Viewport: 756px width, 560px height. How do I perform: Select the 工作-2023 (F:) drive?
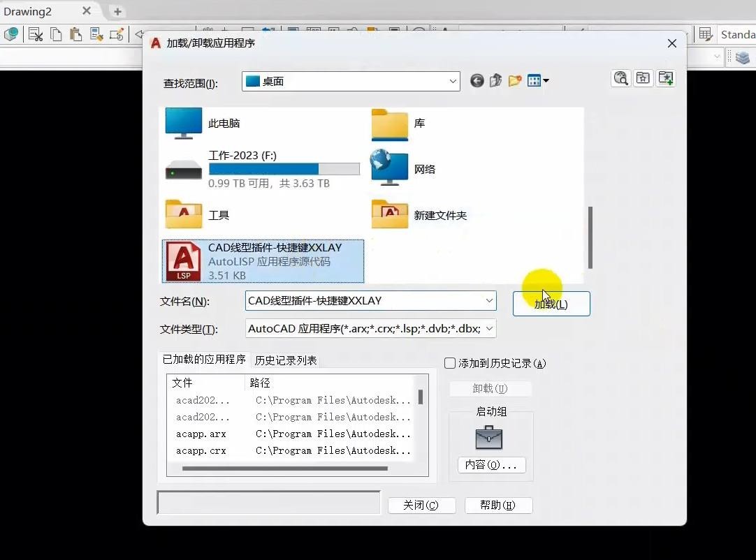tap(262, 169)
